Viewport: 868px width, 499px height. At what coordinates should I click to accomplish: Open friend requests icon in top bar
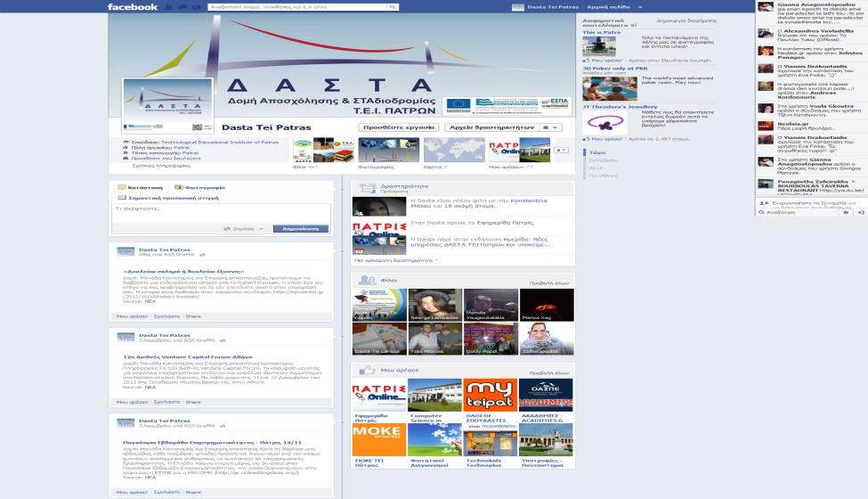[x=169, y=7]
